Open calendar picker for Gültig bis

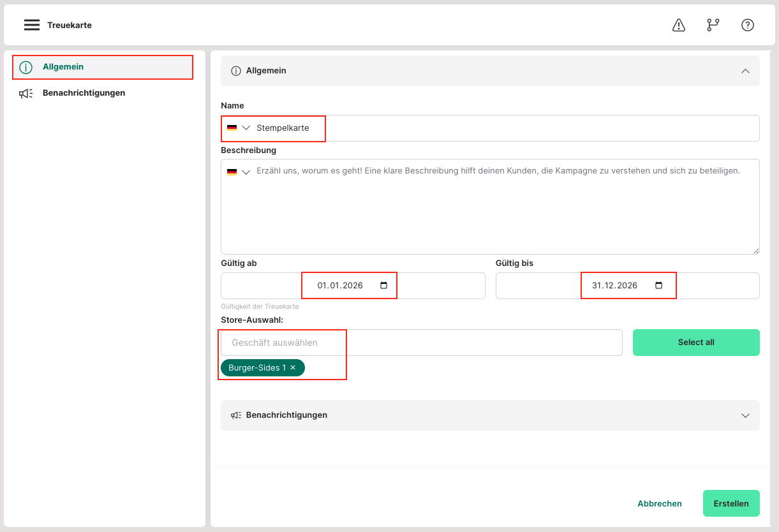(x=658, y=286)
